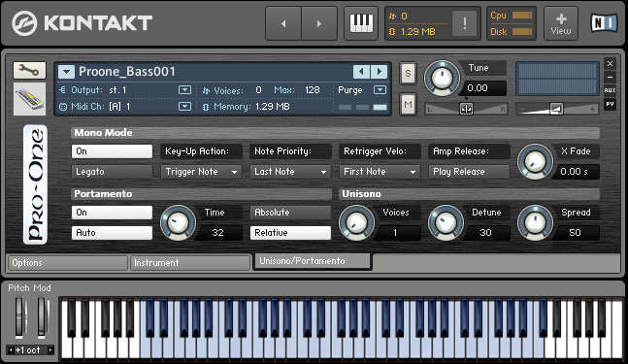Screen dimensions: 628x364
Task: Click the Pro-One logo badge
Action: [x=35, y=184]
